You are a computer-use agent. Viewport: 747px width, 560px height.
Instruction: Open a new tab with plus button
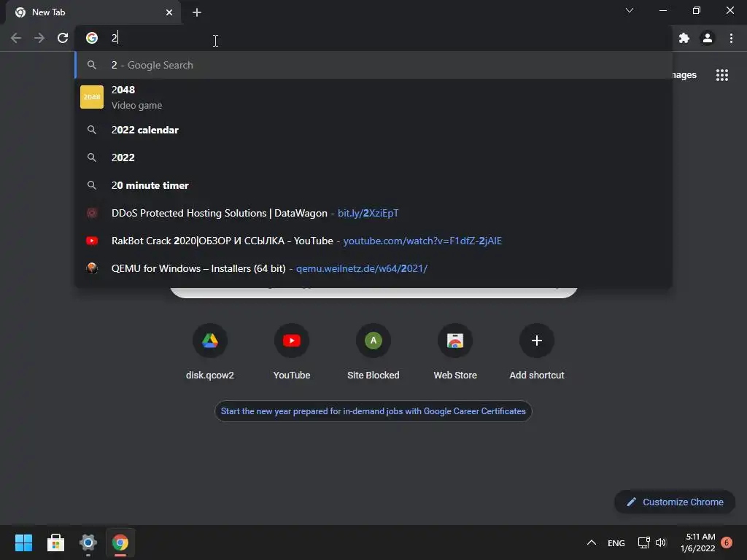click(197, 12)
